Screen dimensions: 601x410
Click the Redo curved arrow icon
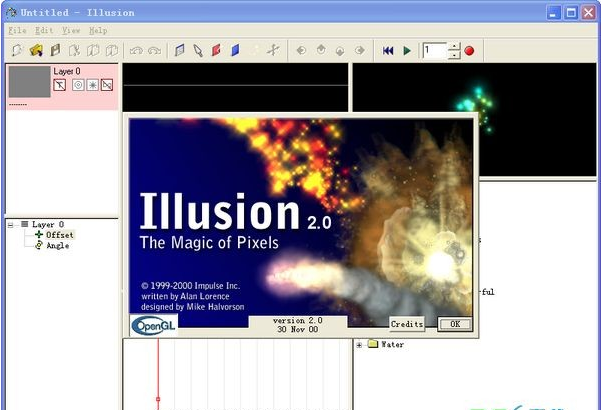coord(154,51)
